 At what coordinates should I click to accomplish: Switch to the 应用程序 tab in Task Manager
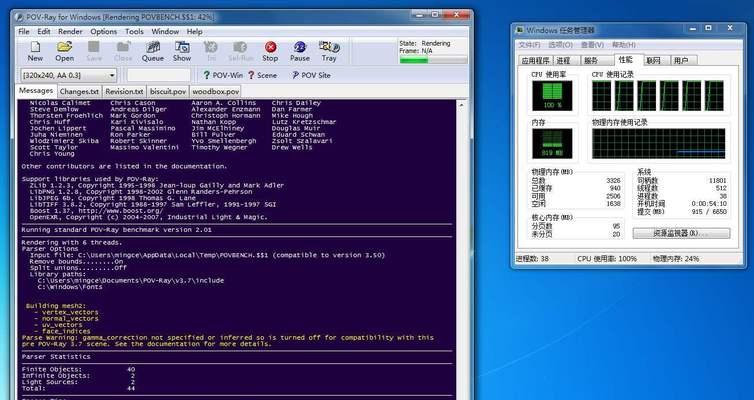coord(535,61)
